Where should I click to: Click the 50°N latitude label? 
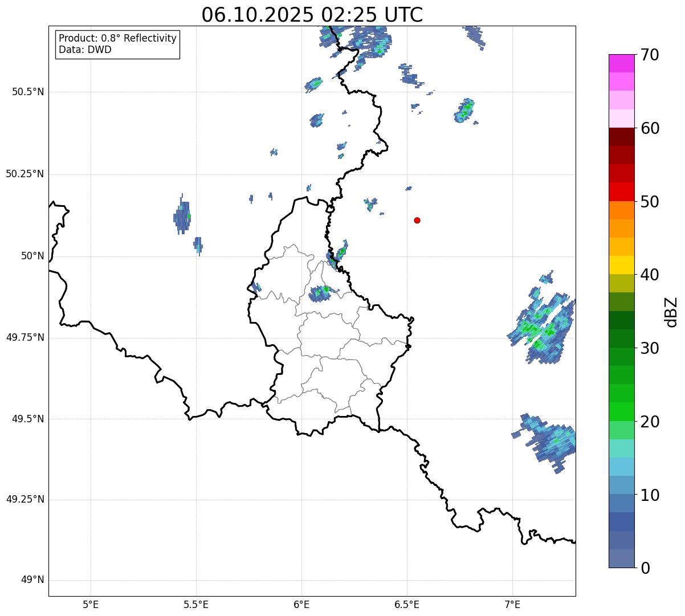[32, 256]
